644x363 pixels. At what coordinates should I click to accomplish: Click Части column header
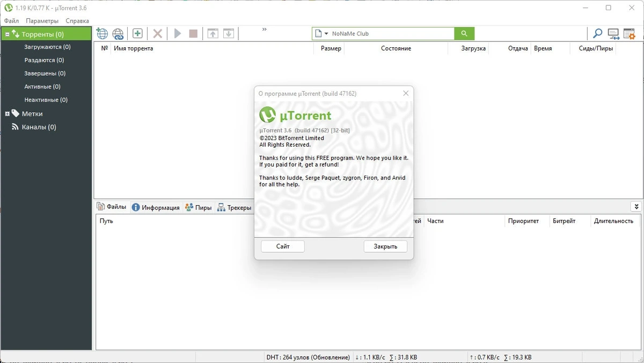[x=435, y=221]
